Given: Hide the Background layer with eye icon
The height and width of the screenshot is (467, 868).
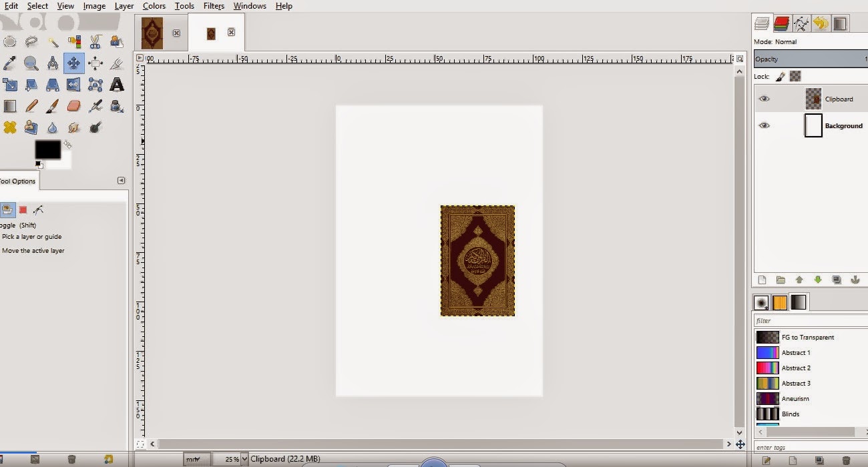Looking at the screenshot, I should [x=765, y=125].
